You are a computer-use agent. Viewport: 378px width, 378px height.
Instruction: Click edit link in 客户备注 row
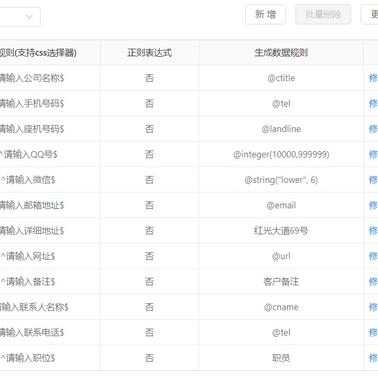coord(373,282)
